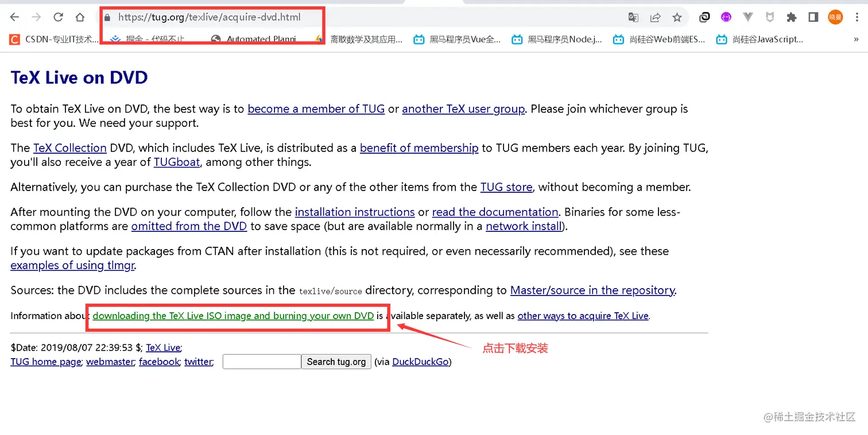Viewport: 868px width, 435px height.
Task: Open the facebook link
Action: point(159,362)
